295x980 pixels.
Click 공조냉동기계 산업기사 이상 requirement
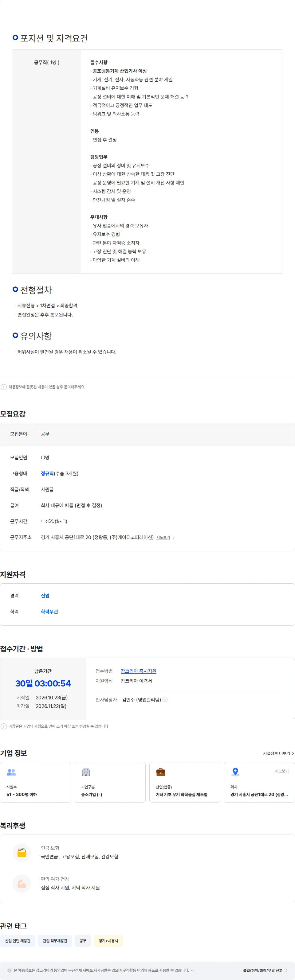point(120,71)
